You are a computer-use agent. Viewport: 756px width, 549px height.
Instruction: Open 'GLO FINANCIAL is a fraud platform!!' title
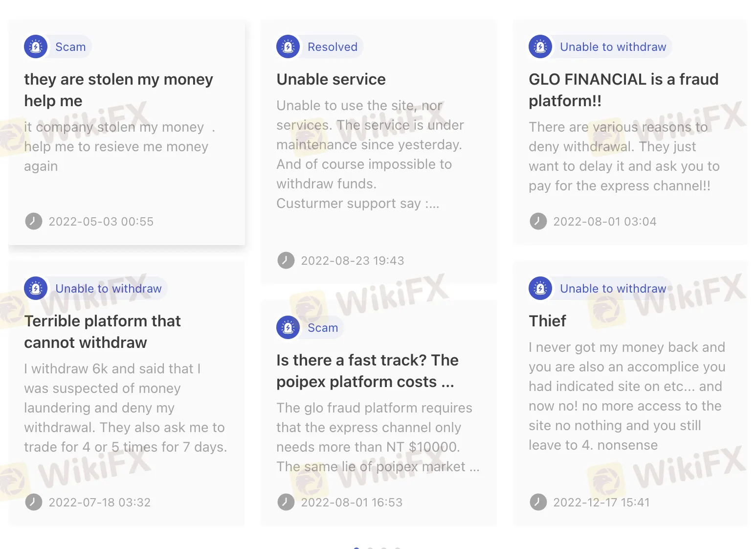[623, 90]
